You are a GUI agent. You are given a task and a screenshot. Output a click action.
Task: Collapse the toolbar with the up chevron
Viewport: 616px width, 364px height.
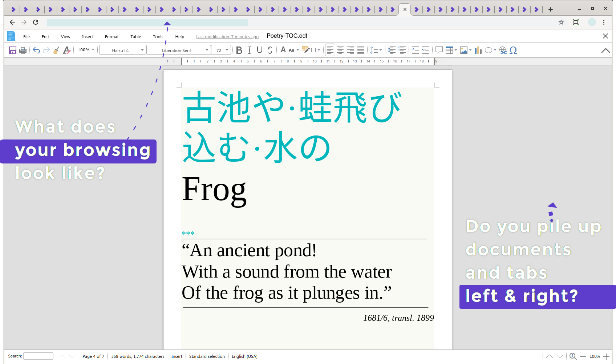(x=605, y=50)
